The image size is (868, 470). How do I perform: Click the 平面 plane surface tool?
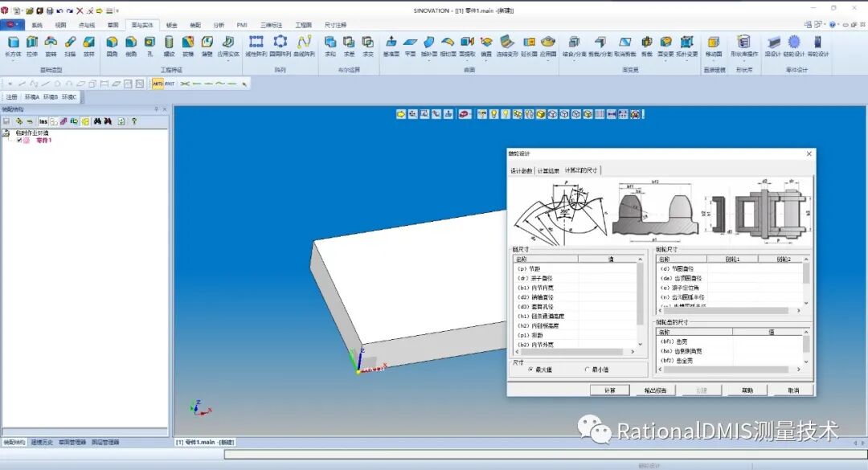point(410,46)
